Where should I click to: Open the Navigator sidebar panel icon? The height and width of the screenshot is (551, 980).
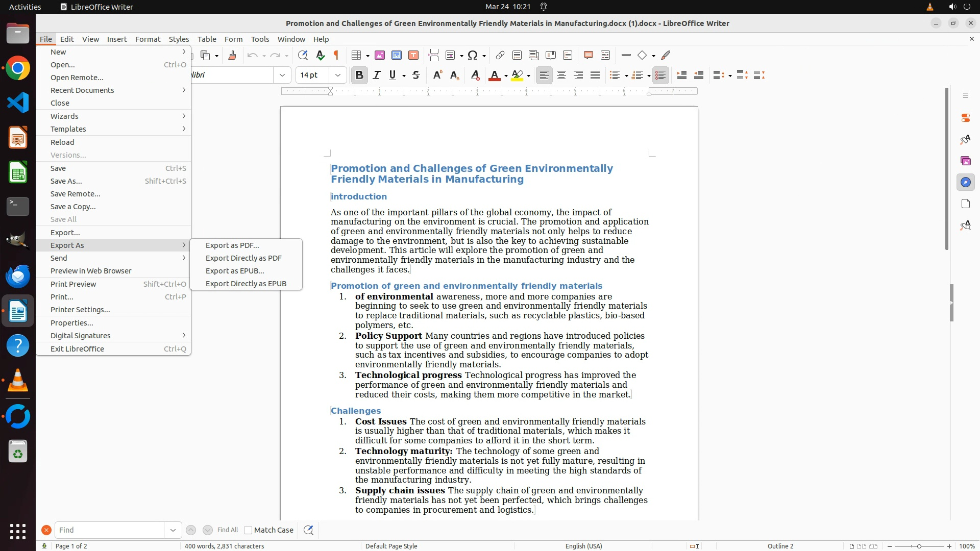tap(965, 182)
